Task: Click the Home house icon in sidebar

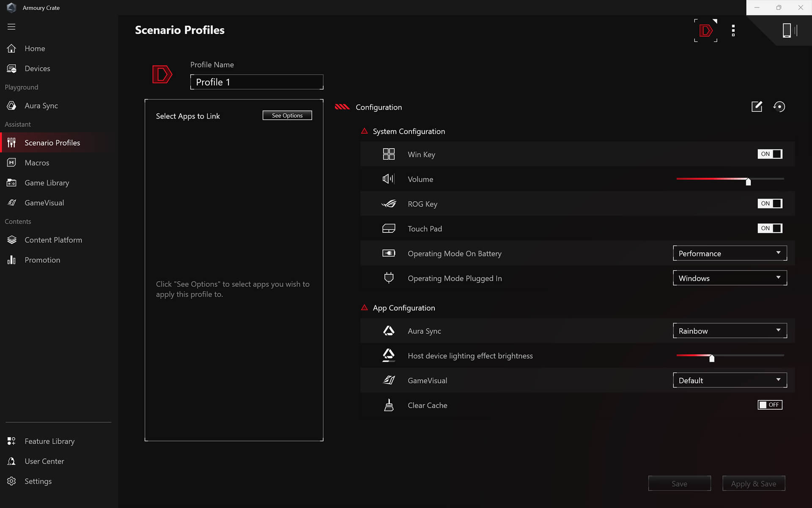Action: coord(11,48)
